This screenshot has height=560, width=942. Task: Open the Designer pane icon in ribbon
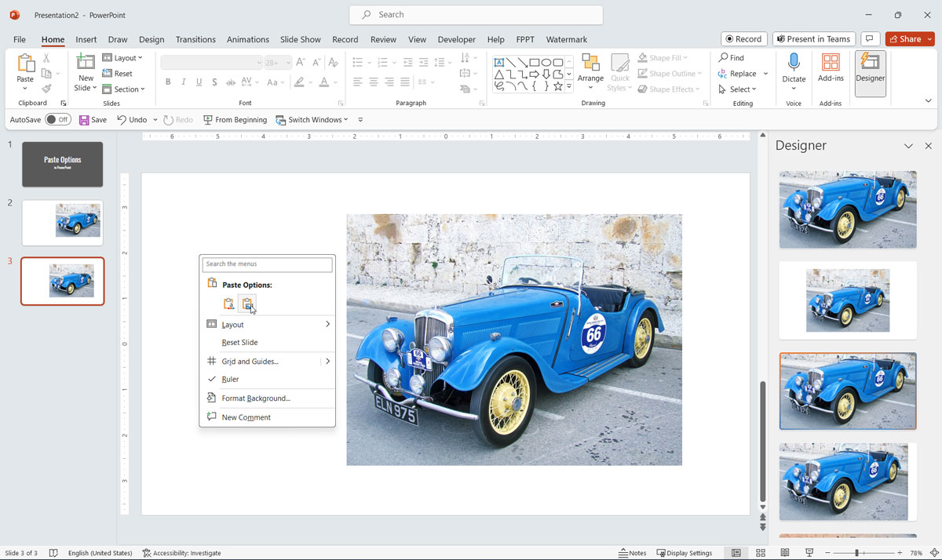(870, 73)
